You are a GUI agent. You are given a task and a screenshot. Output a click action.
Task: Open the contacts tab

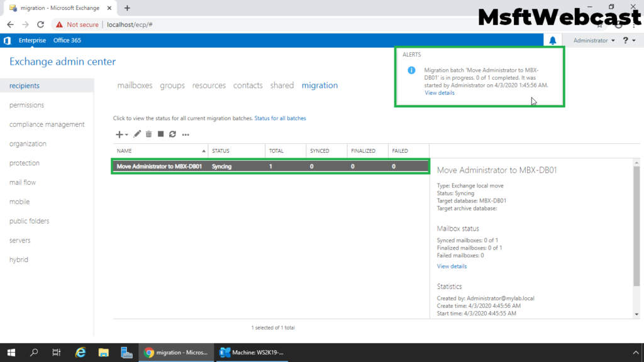[x=248, y=85]
